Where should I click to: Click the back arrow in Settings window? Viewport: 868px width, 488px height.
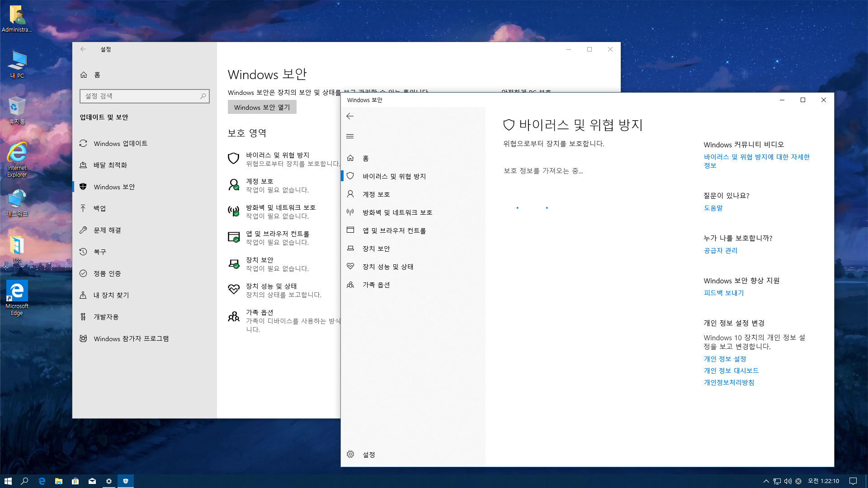(83, 49)
